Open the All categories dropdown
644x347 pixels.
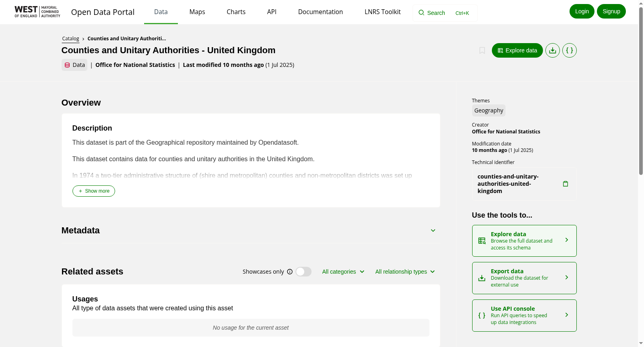pyautogui.click(x=343, y=272)
